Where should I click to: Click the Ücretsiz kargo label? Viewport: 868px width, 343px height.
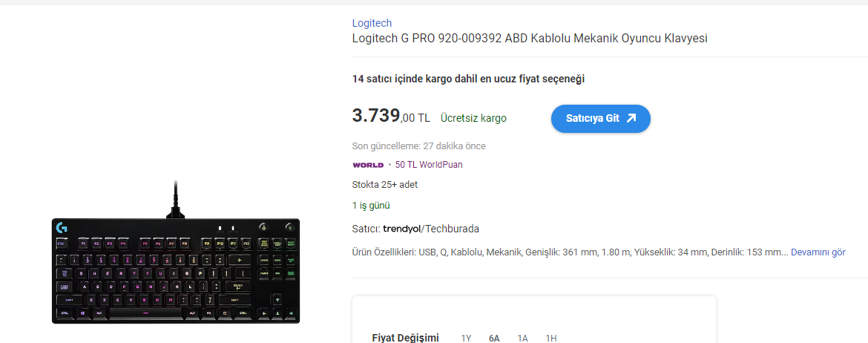(473, 118)
